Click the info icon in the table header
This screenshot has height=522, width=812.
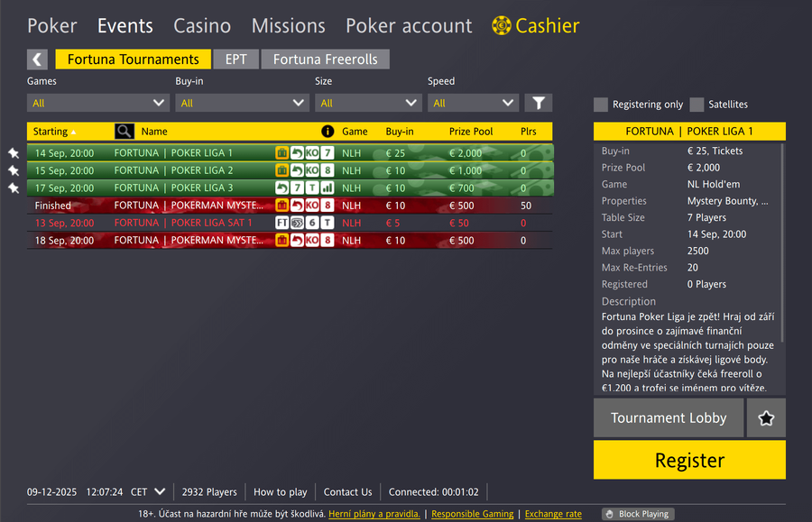click(328, 132)
